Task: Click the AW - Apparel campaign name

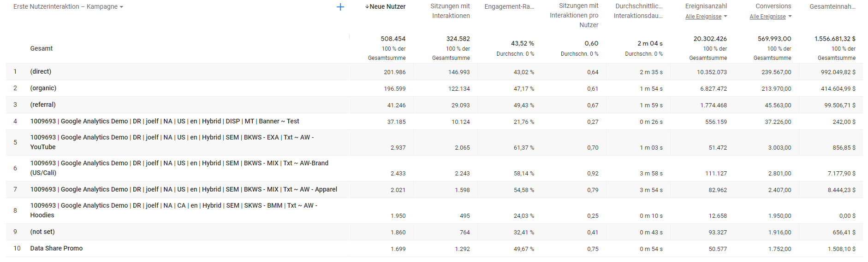Action: [184, 189]
